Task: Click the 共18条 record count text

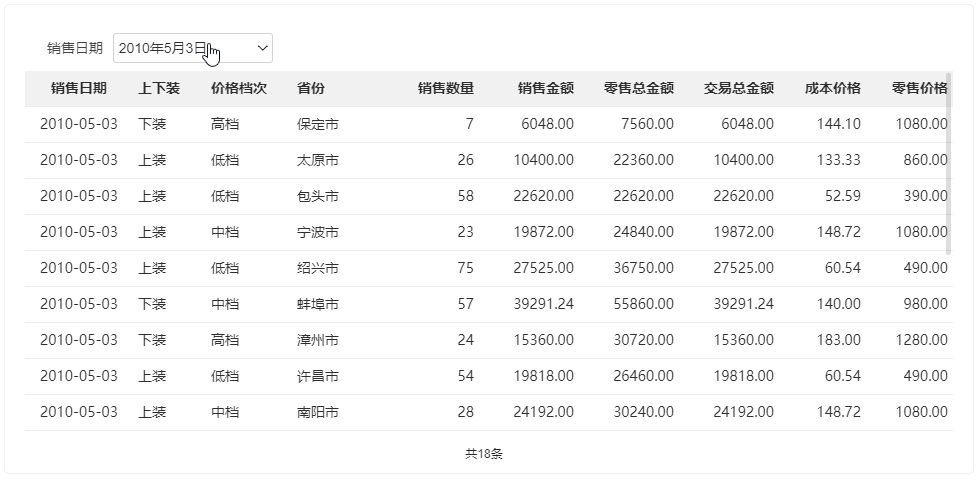Action: tap(484, 453)
